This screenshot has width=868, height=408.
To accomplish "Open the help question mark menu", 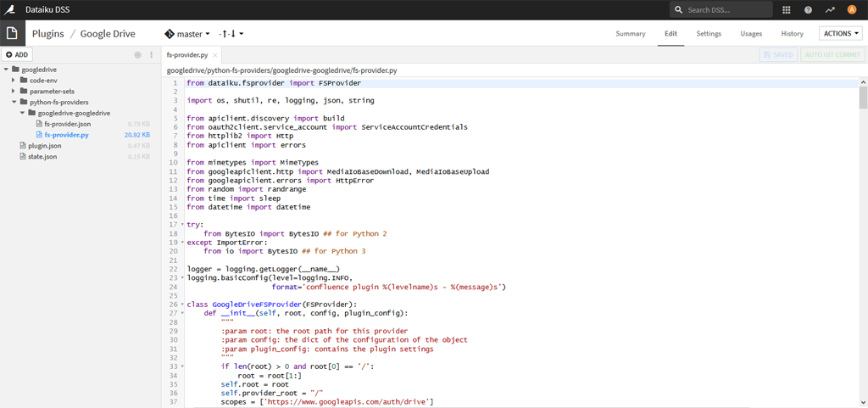I will 808,10.
